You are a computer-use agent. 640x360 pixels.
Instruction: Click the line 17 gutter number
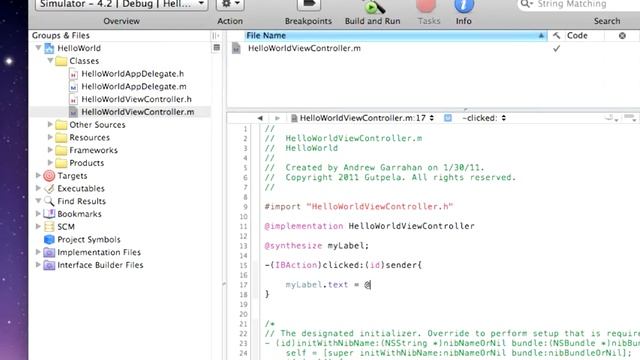pyautogui.click(x=244, y=284)
